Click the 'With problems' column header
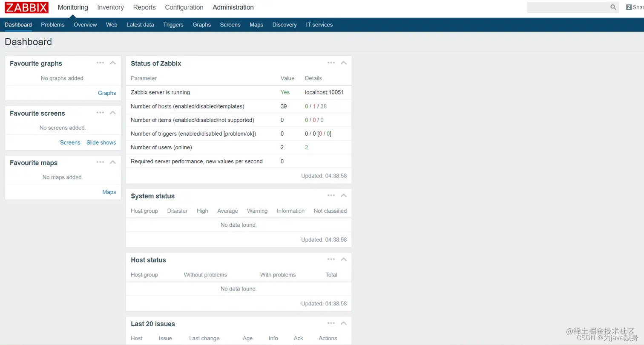The height and width of the screenshot is (345, 644). pos(278,274)
